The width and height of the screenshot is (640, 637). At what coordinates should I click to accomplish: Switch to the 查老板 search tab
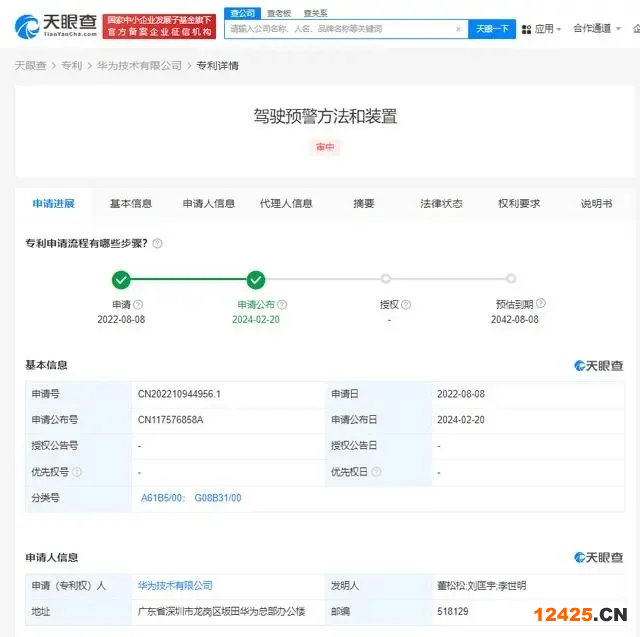click(x=278, y=13)
